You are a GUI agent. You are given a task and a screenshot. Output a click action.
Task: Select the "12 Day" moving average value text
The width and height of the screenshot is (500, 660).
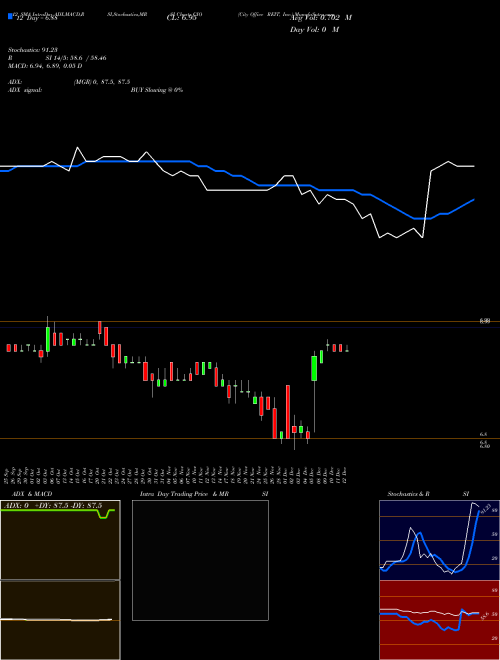tap(39, 19)
